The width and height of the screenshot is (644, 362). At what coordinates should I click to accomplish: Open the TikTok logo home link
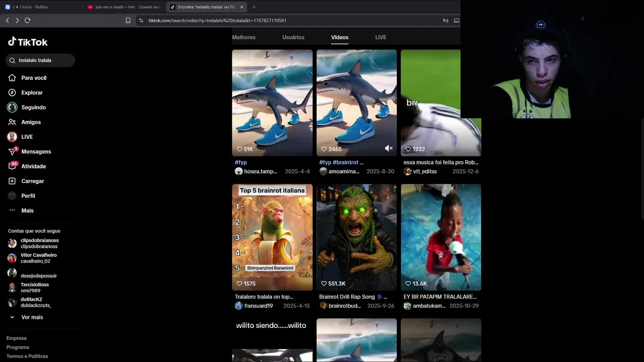point(28,42)
